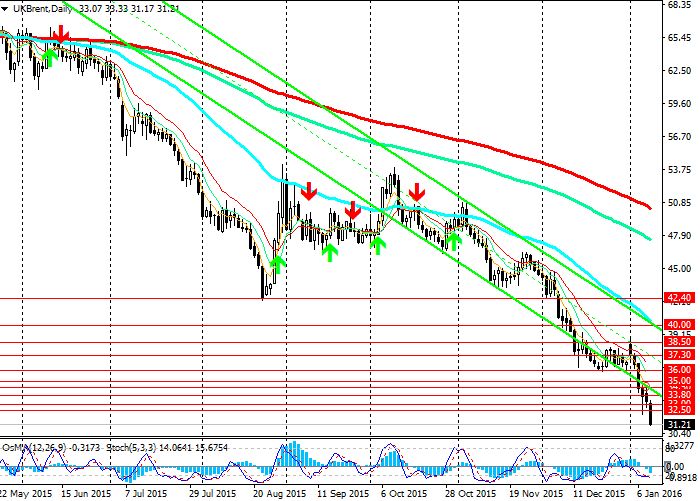This screenshot has width=700, height=501.
Task: Click the 15 Jun 2015 date label
Action: pos(85,493)
